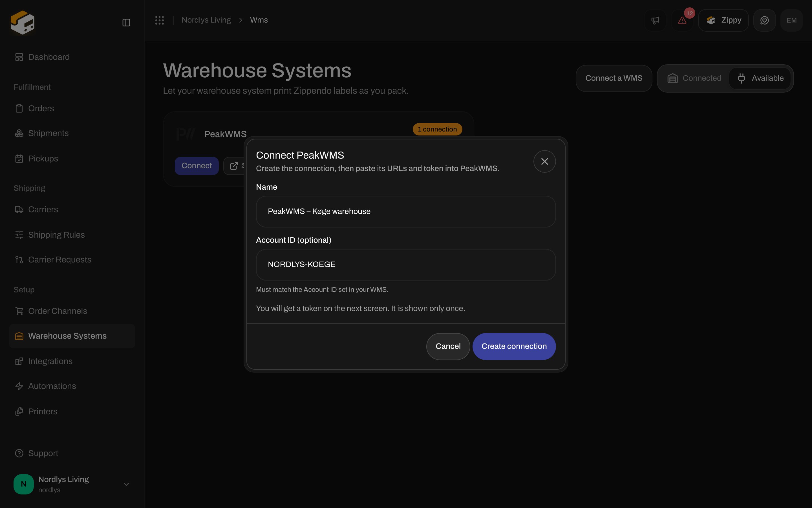Click Cancel in the dialog
812x508 pixels.
(448, 346)
